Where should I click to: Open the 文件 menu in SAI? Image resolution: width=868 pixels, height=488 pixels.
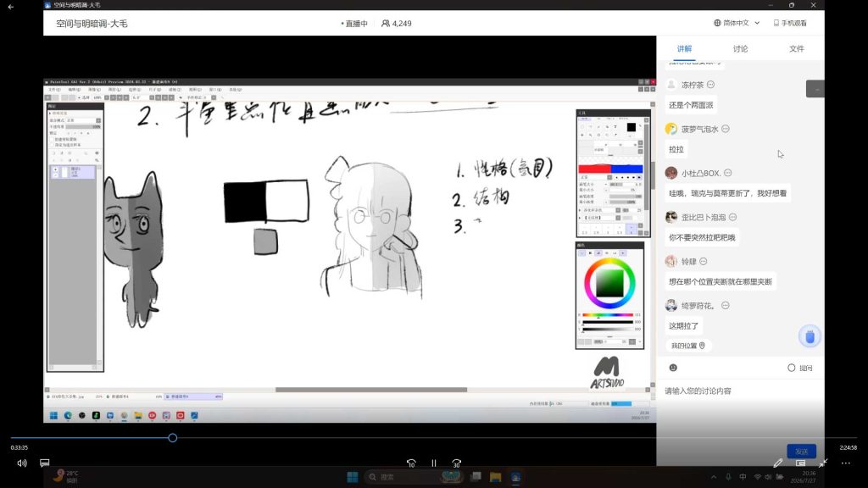(x=54, y=90)
